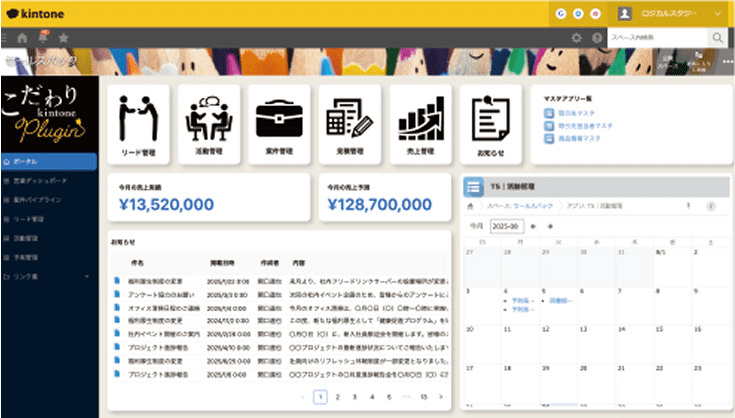This screenshot has width=735, height=418.
Task: Open the 売上管理 bar chart app tile
Action: [x=420, y=124]
